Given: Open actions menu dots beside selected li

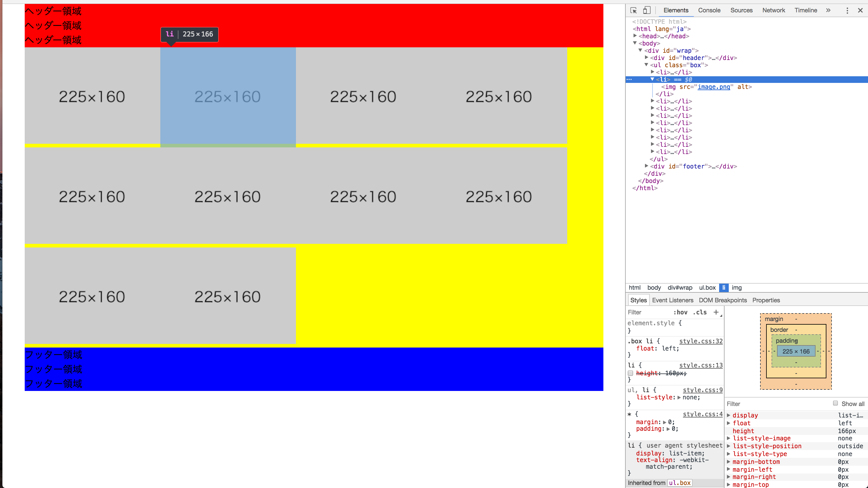Looking at the screenshot, I should 629,80.
